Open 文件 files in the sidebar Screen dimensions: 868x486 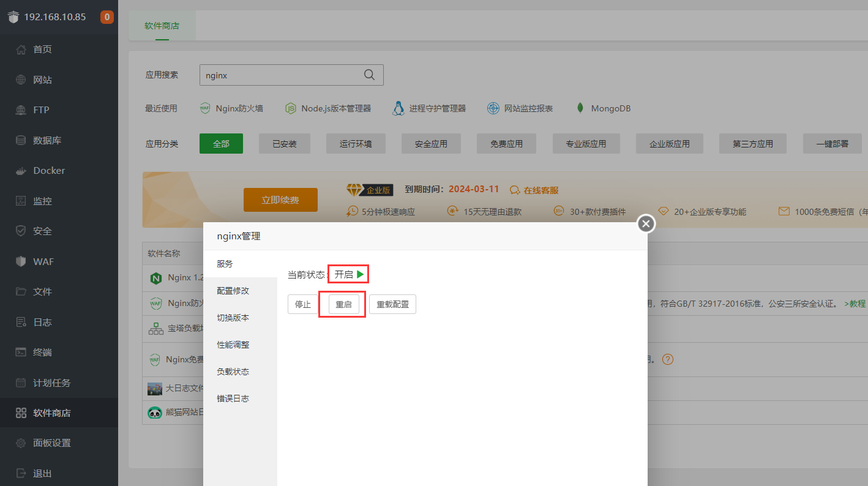point(59,292)
